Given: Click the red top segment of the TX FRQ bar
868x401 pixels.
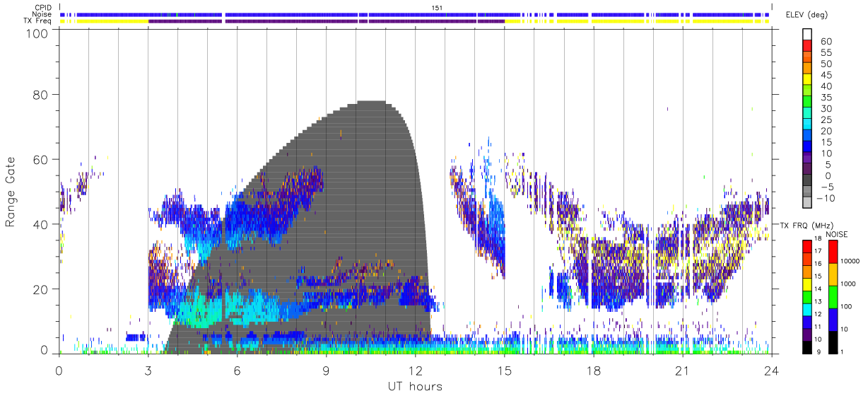Looking at the screenshot, I should point(807,246).
